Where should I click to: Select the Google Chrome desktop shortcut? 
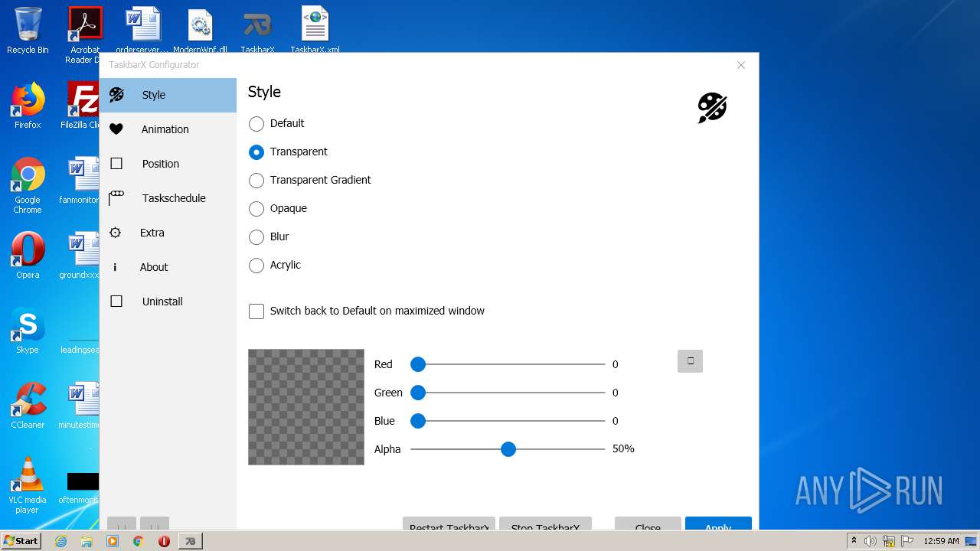(x=28, y=185)
